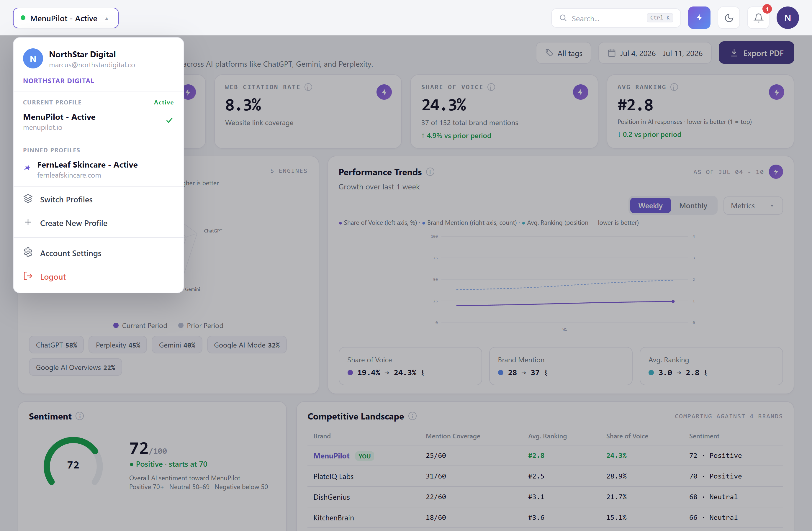Viewport: 812px width, 531px height.
Task: Toggle dark mode with the moon icon
Action: [728, 18]
